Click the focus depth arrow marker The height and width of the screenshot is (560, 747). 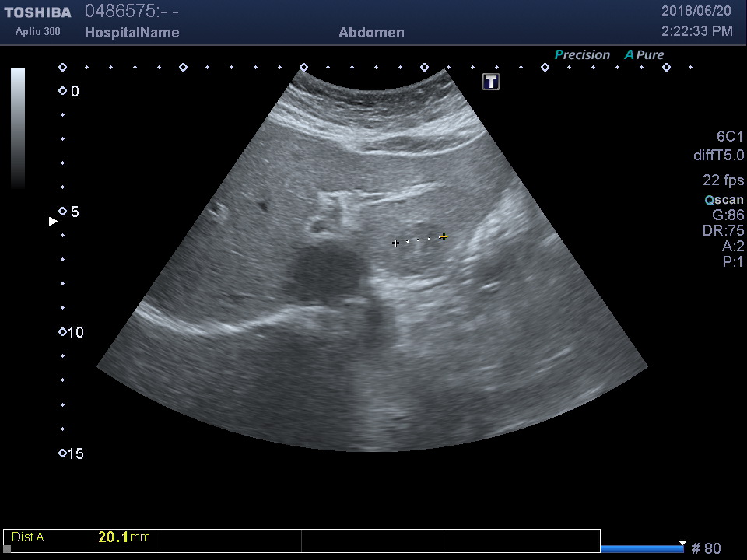coord(54,221)
